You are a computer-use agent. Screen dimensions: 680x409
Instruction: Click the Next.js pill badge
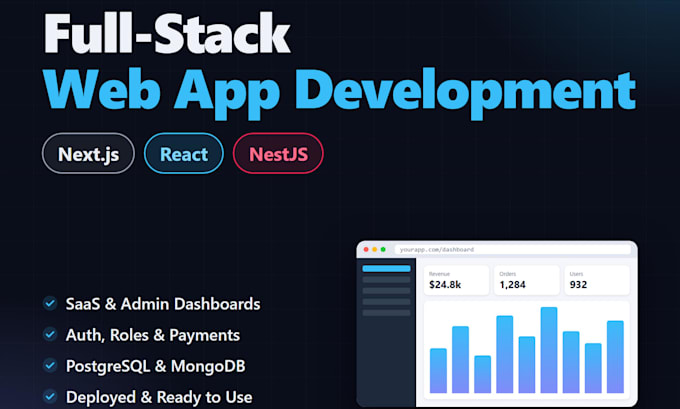click(88, 154)
